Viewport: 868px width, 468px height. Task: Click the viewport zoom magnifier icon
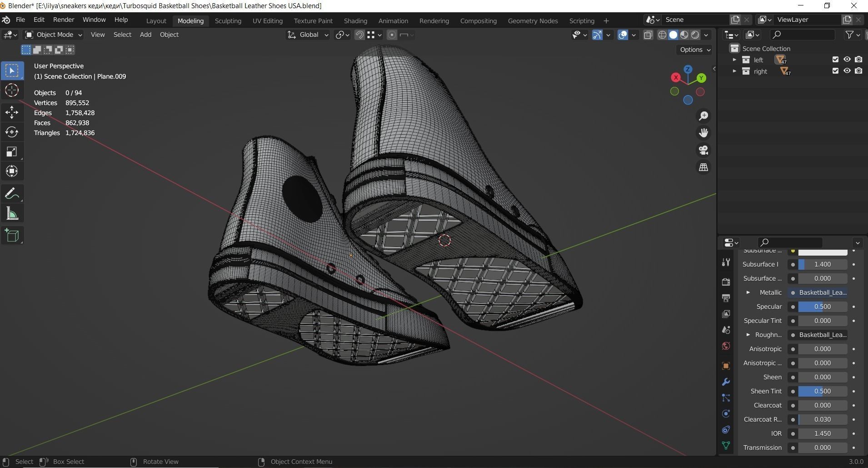(703, 116)
